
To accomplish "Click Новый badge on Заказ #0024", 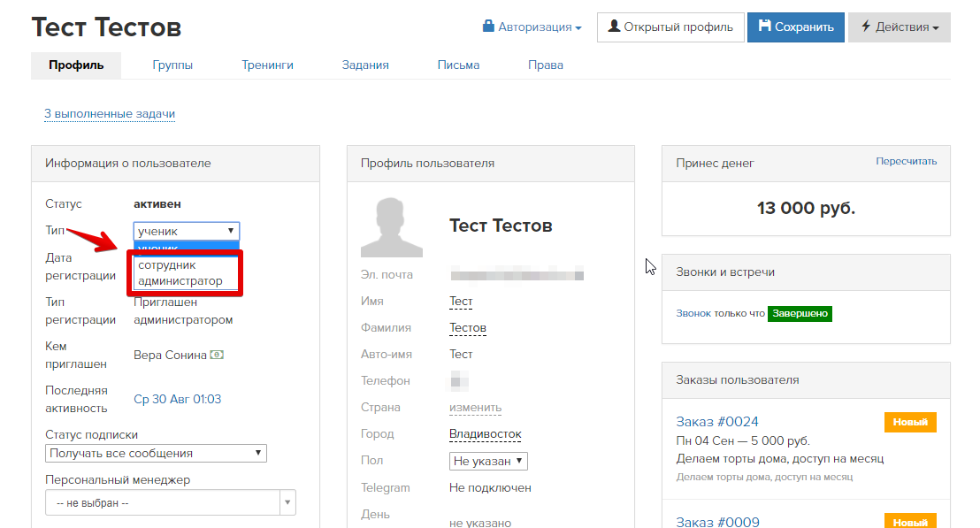I will (910, 422).
